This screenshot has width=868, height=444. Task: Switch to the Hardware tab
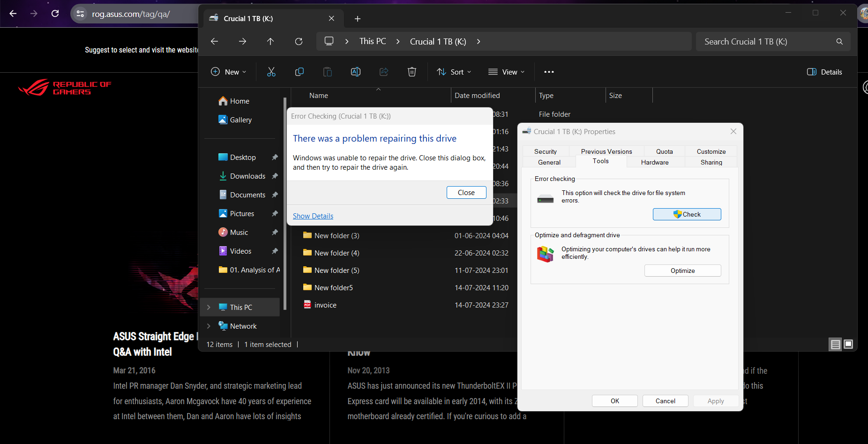[x=655, y=162]
